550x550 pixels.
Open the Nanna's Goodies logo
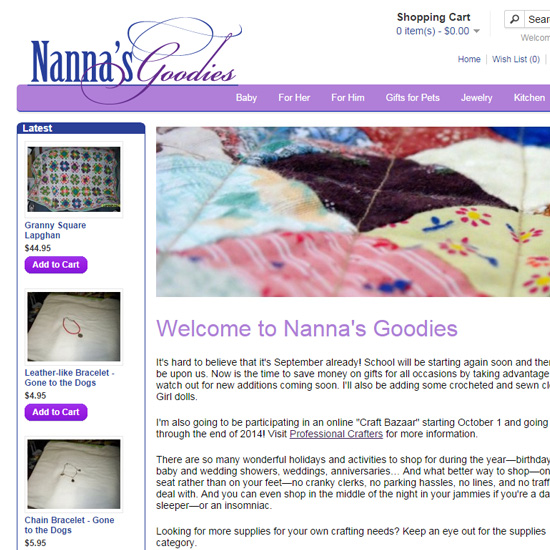coord(135,60)
